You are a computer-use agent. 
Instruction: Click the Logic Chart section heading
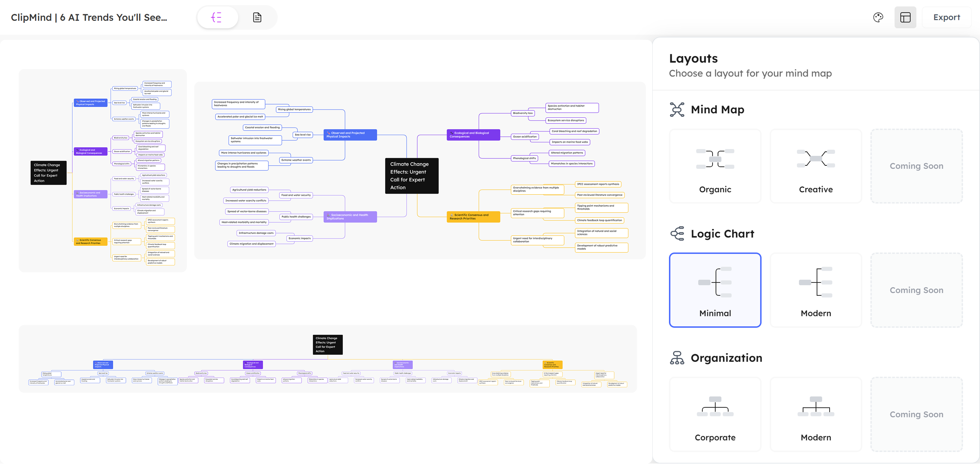[x=722, y=233]
